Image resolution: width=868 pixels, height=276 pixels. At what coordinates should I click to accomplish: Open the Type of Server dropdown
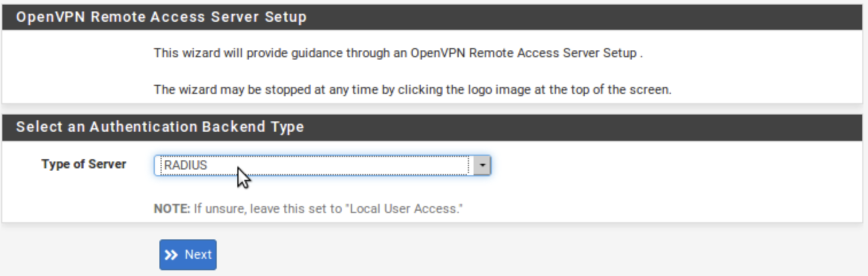point(322,165)
